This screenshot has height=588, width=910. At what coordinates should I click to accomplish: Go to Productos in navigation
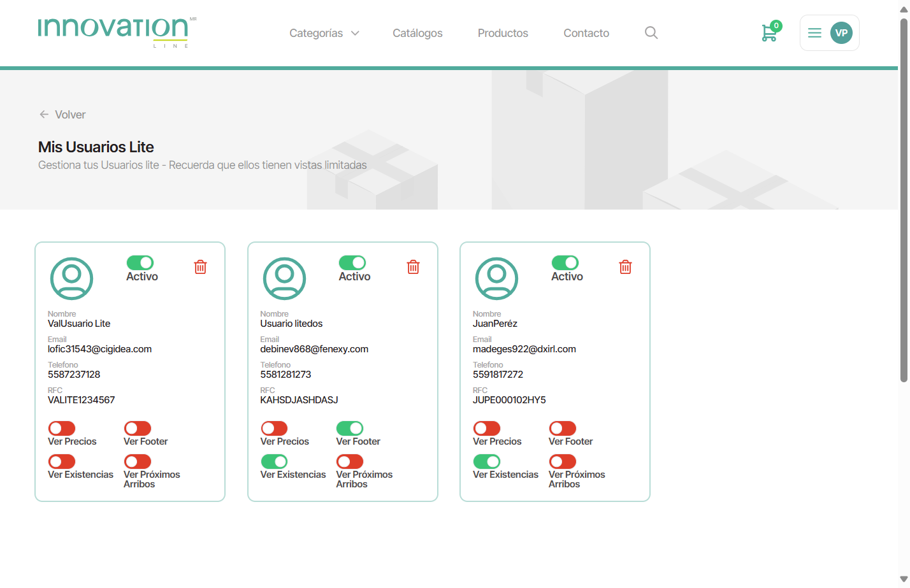tap(503, 33)
